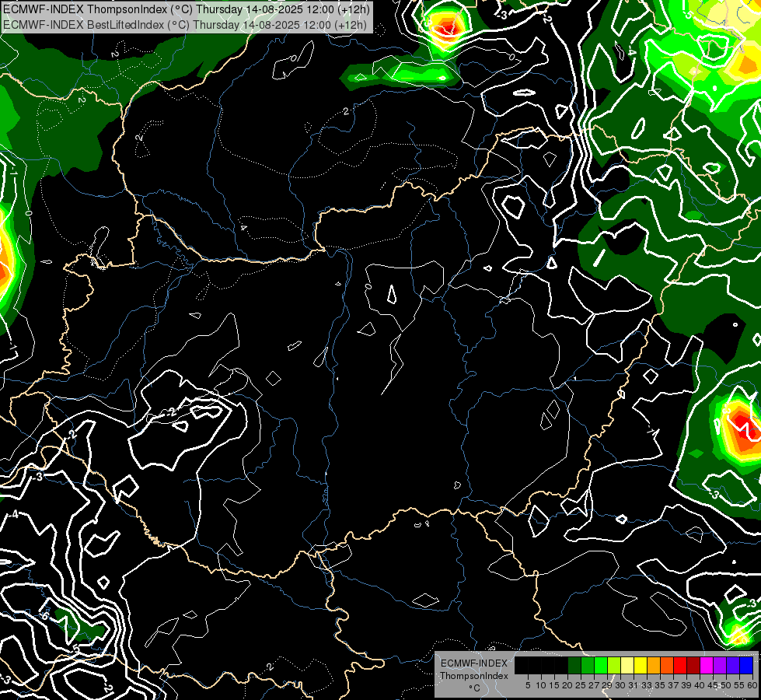Select the dark red 39-40 legend swatch
761x700 pixels.
693,665
